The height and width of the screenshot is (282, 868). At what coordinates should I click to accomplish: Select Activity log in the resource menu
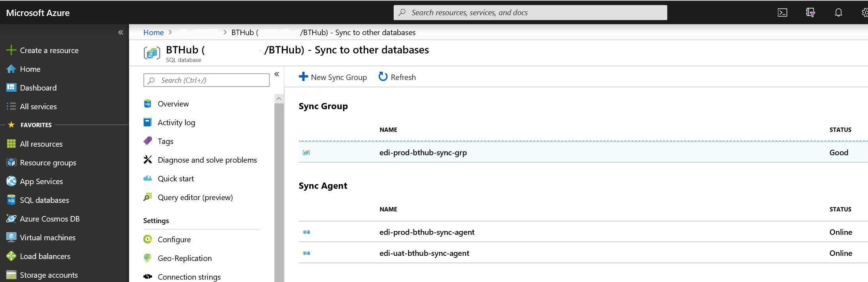pyautogui.click(x=177, y=122)
